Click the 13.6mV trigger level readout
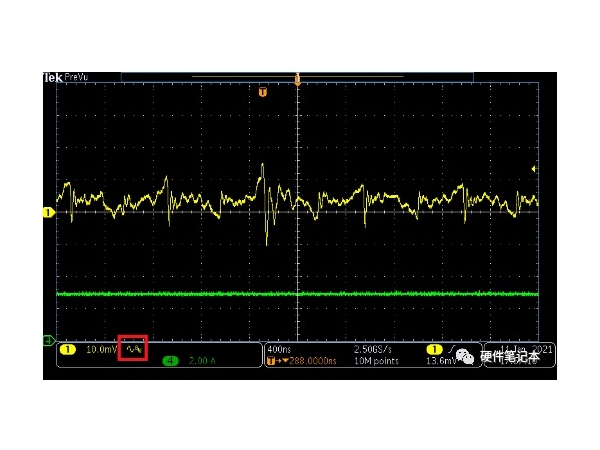 tap(441, 361)
